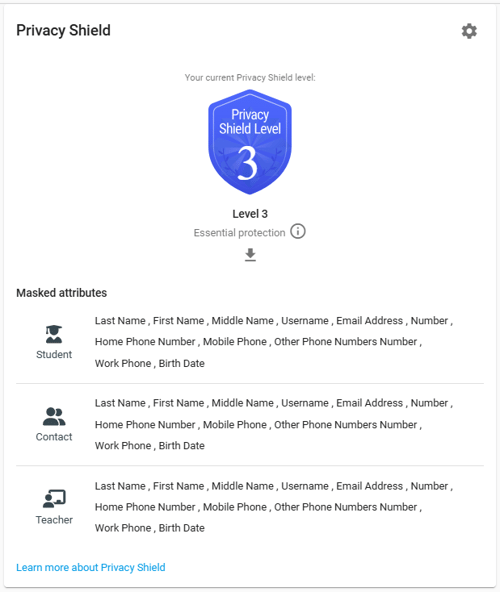Image resolution: width=500 pixels, height=592 pixels.
Task: Click the Level 3 label
Action: click(250, 214)
